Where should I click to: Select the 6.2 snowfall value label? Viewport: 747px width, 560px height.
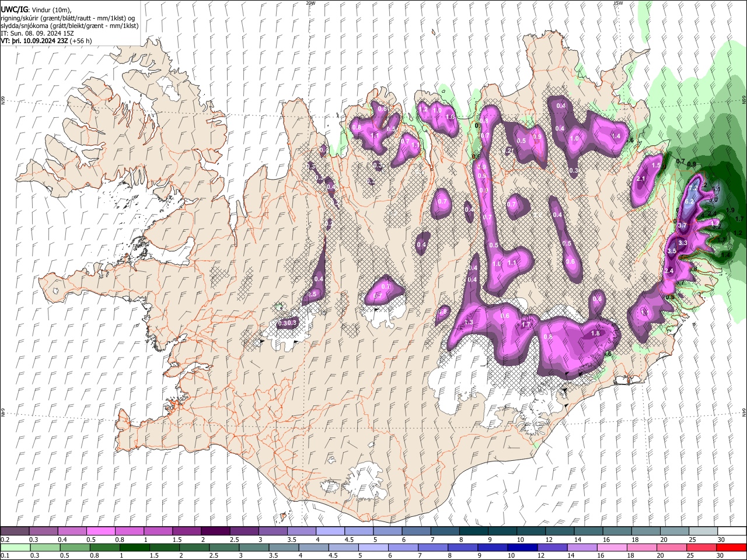[689, 202]
